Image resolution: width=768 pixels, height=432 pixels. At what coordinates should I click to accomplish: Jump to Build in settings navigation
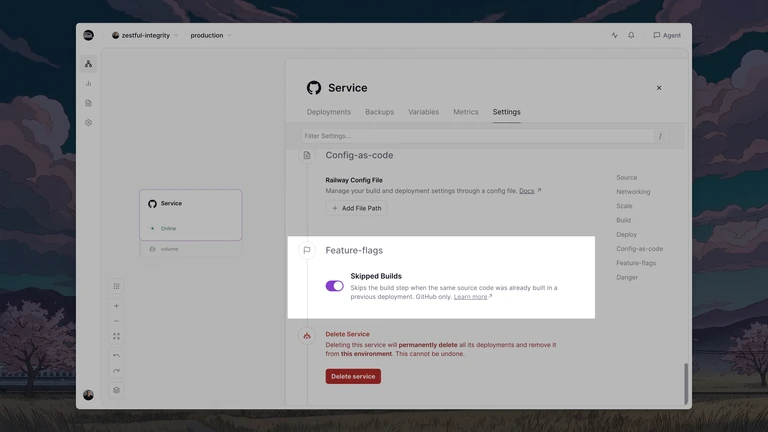[x=624, y=220]
